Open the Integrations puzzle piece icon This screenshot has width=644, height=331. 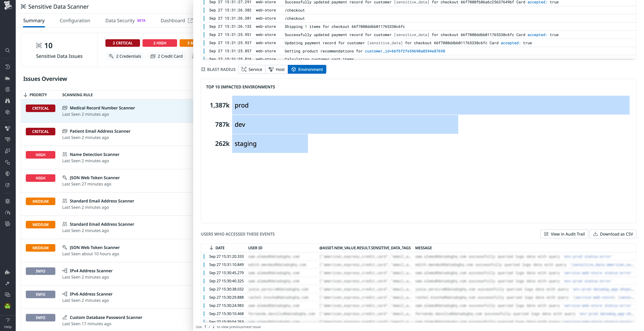point(8,272)
